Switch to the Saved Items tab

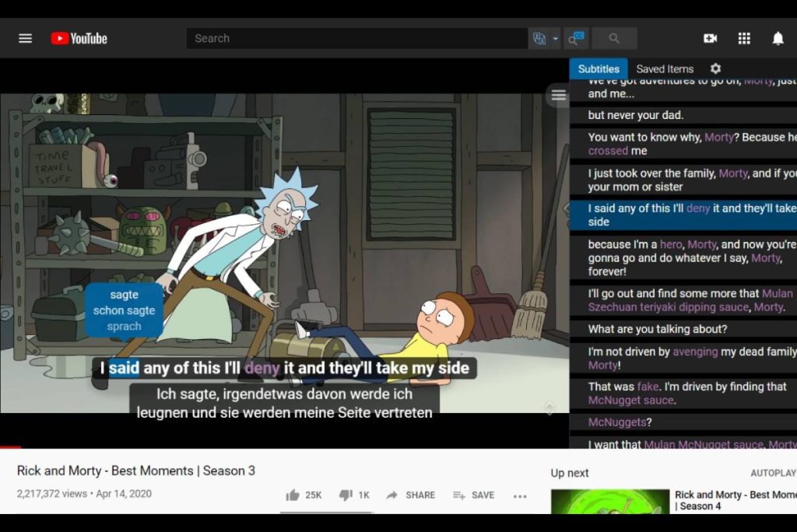(x=665, y=69)
